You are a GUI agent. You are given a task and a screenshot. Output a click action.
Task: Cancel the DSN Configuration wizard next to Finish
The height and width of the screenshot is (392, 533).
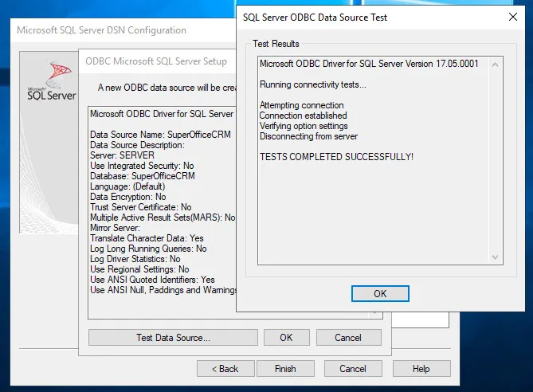coord(353,369)
